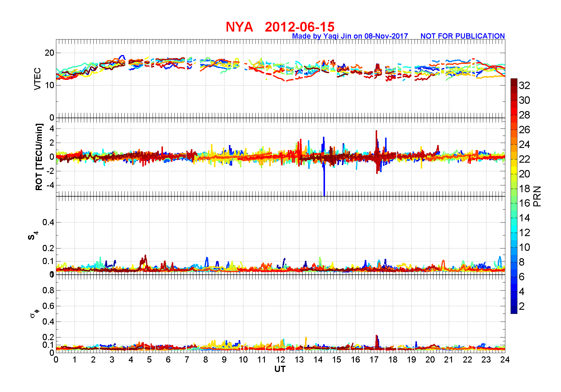Click colorbar tick label 10
The height and width of the screenshot is (392, 561).
(x=524, y=247)
